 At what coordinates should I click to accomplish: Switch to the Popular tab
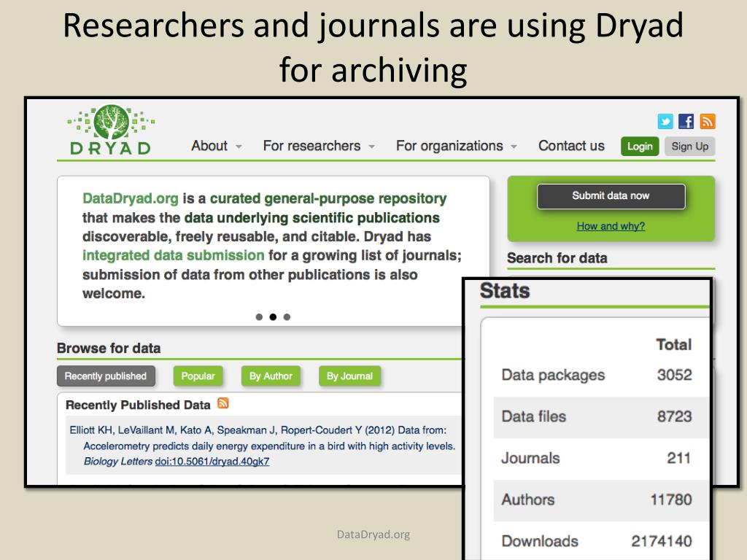pyautogui.click(x=198, y=376)
